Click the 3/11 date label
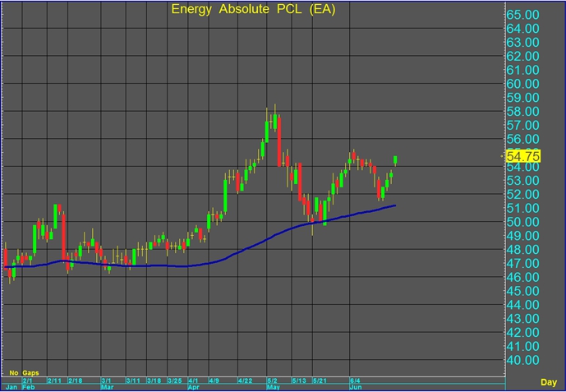The width and height of the screenshot is (566, 392). point(133,380)
